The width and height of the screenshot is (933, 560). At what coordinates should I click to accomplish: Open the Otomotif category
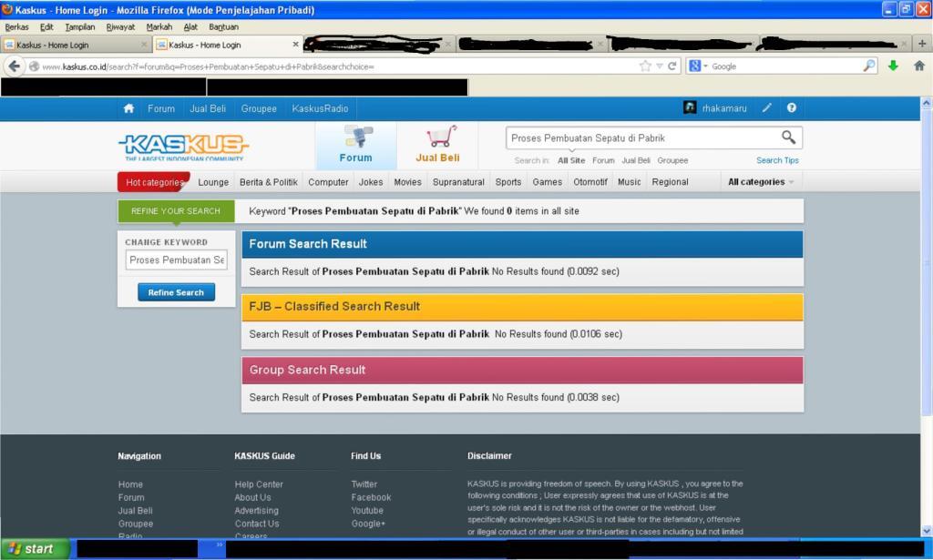tap(590, 182)
